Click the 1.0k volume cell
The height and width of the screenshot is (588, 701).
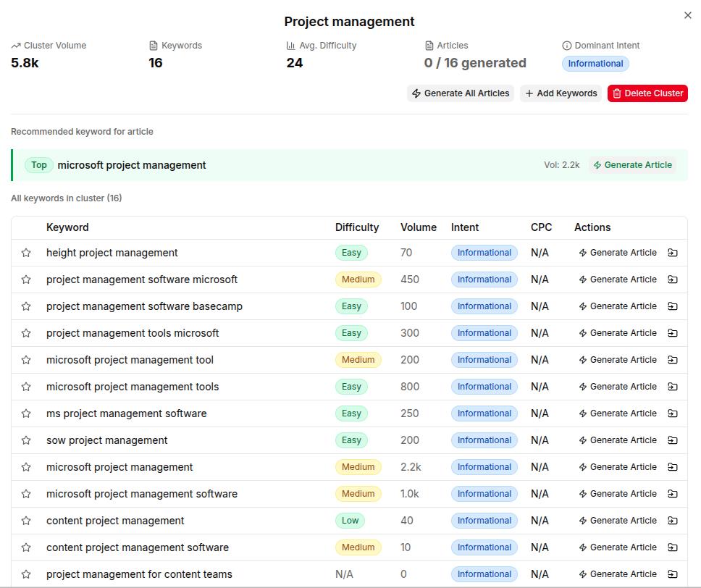point(409,494)
